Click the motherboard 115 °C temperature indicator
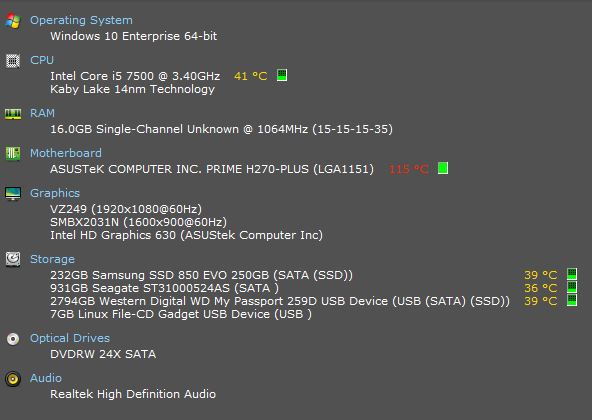592x420 pixels. coord(443,168)
